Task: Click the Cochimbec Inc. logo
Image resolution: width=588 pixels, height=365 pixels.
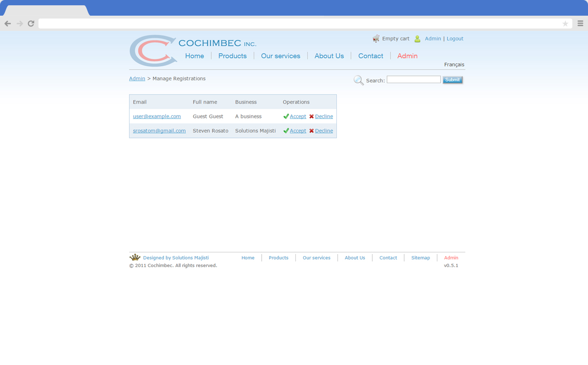Action: point(153,50)
